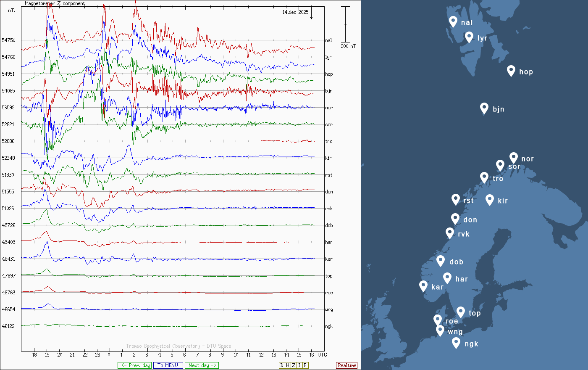
Task: Select the lyr station marker on map
Action: click(469, 37)
